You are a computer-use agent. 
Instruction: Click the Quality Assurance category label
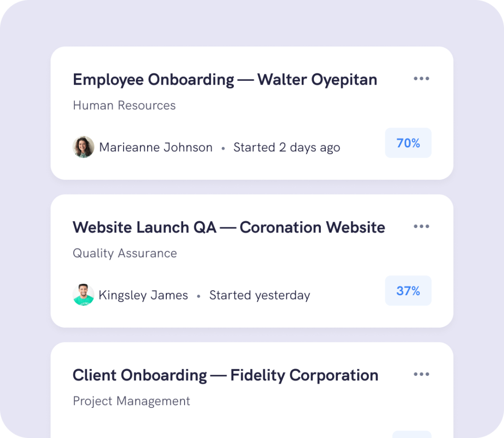click(125, 253)
